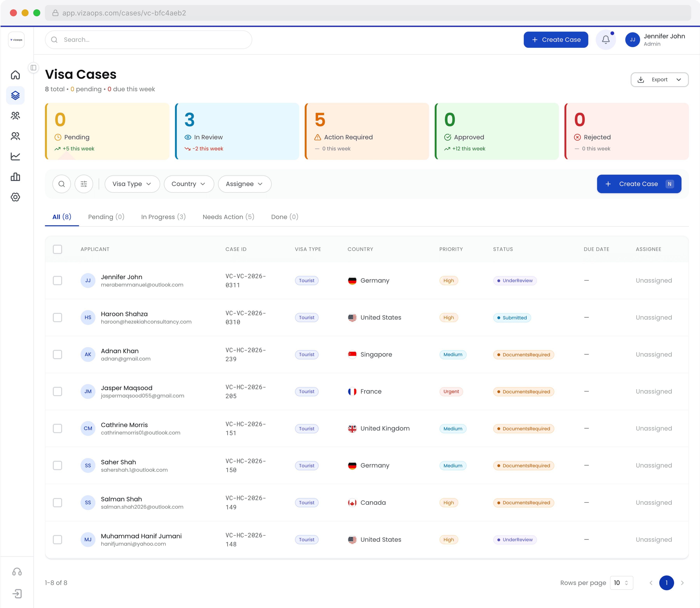Viewport: 700px width, 608px height.
Task: Check the select-all checkbox in table header
Action: click(x=58, y=249)
